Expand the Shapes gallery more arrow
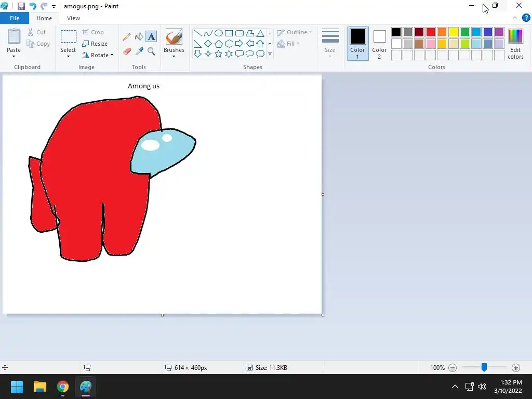The image size is (532, 399). [x=270, y=54]
